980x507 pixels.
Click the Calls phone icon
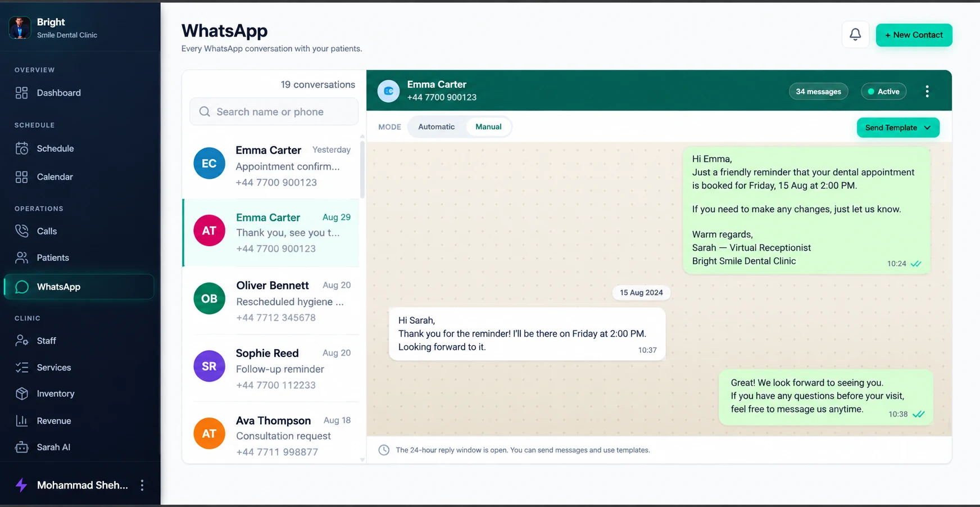click(x=21, y=231)
